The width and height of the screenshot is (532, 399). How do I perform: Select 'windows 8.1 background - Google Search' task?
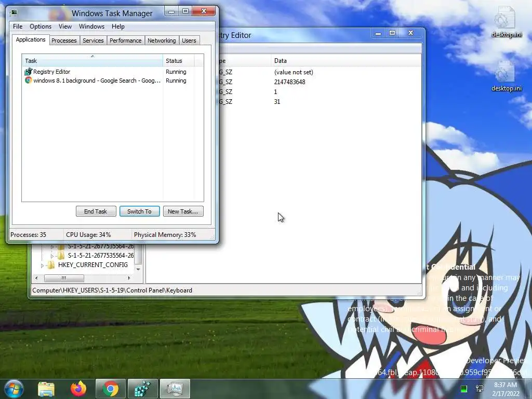[97, 81]
